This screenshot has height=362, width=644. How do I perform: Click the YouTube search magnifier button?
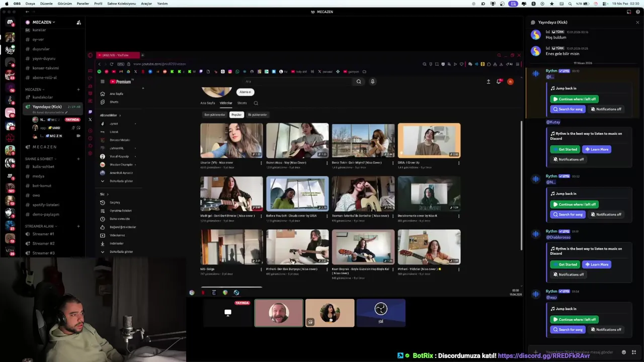pyautogui.click(x=359, y=81)
